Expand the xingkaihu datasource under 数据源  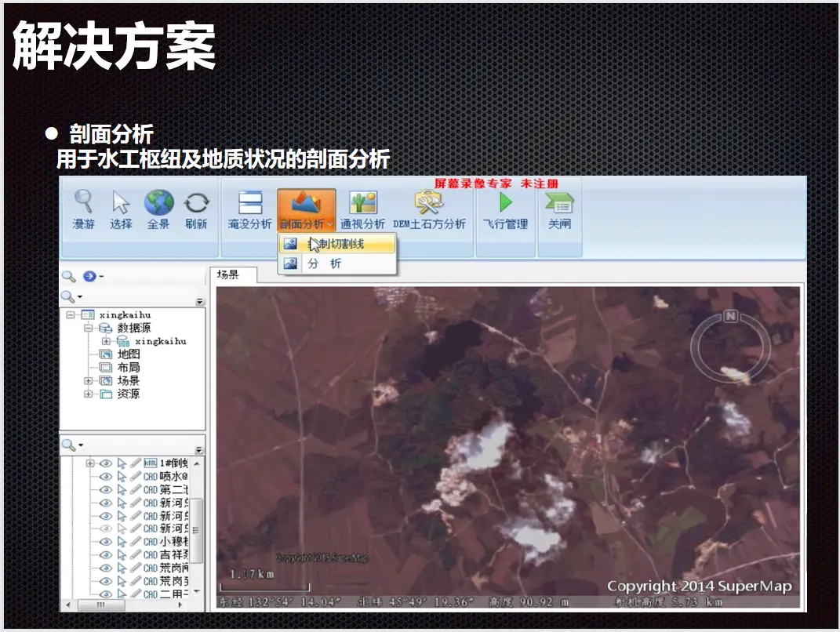click(106, 341)
